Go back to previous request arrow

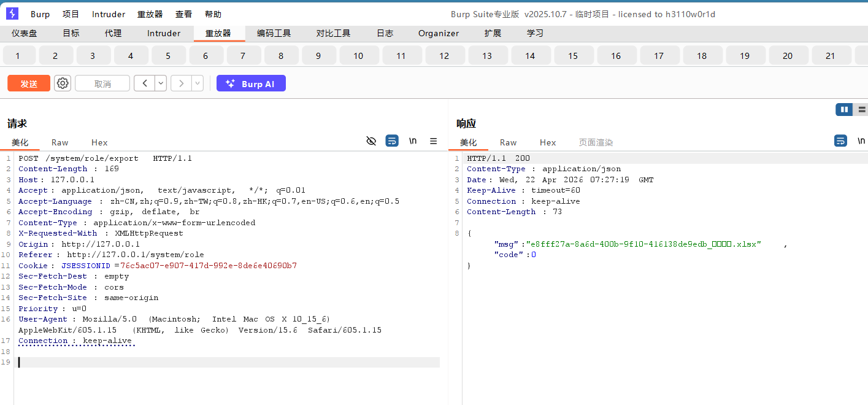(144, 83)
